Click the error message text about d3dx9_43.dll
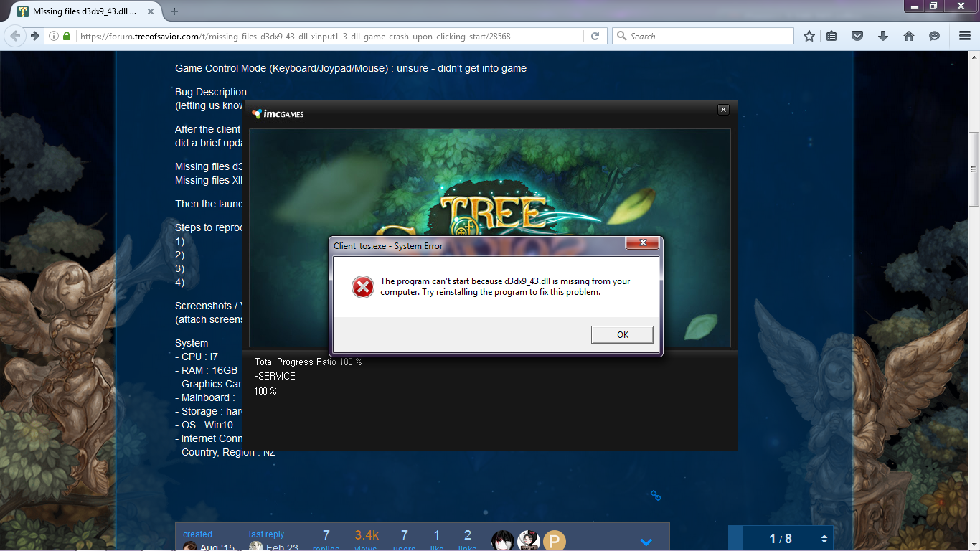Screen dimensions: 980x551 coord(505,286)
